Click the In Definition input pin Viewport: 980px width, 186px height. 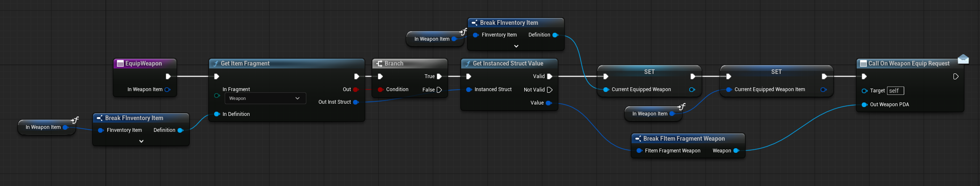pos(217,114)
